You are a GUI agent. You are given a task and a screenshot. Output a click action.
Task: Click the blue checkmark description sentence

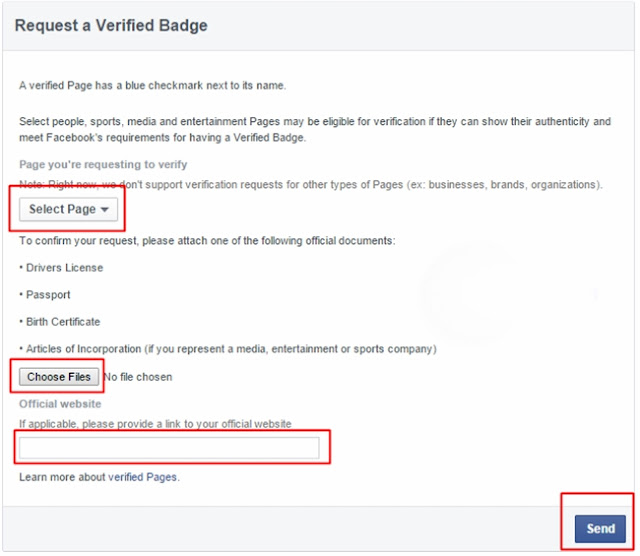[x=152, y=86]
